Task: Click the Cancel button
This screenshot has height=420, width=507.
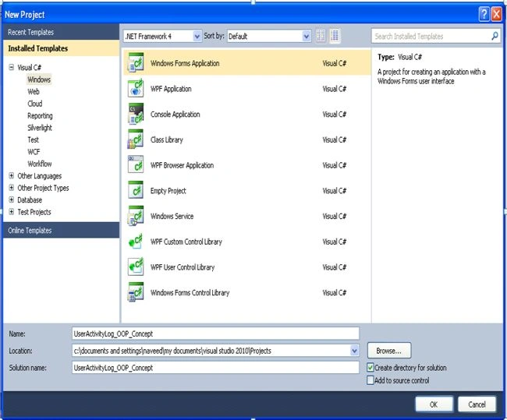Action: tap(477, 404)
